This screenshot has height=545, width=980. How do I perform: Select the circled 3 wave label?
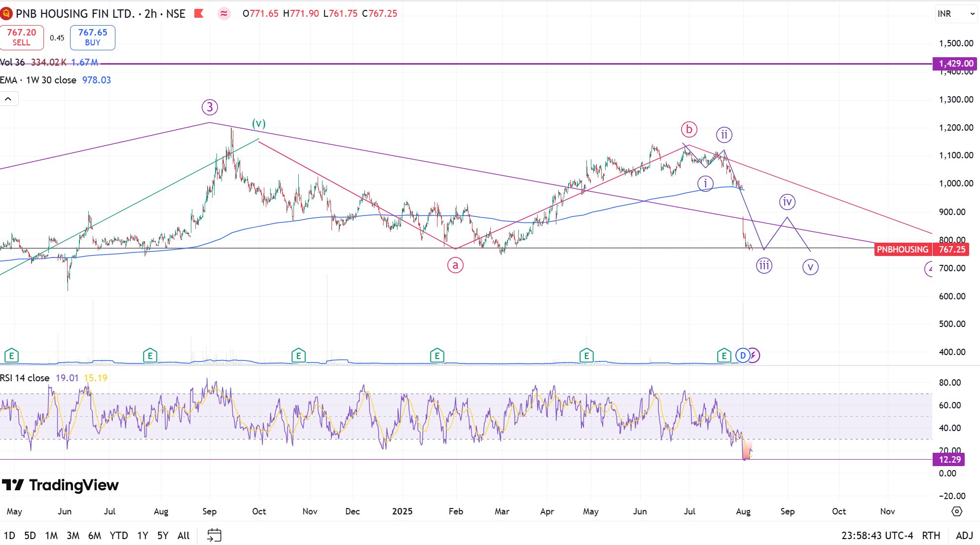(210, 107)
